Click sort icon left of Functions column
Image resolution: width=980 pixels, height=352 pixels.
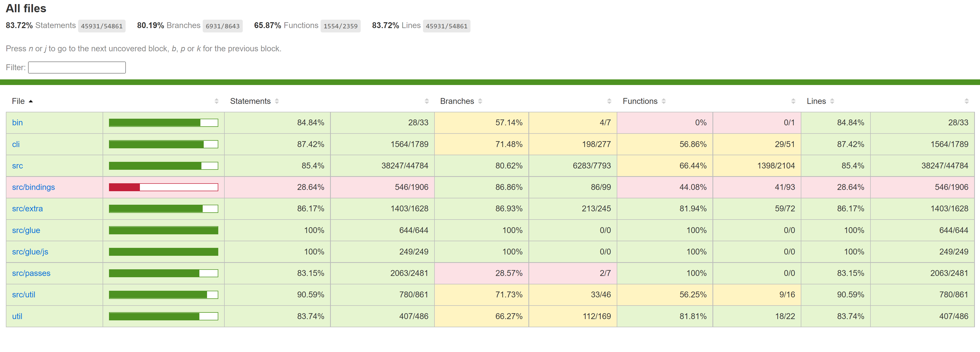pyautogui.click(x=609, y=101)
